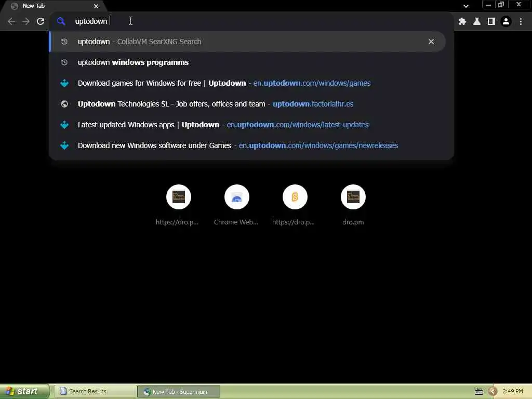The width and height of the screenshot is (532, 399).
Task: Open the Chrome Labs flask icon
Action: (x=477, y=21)
